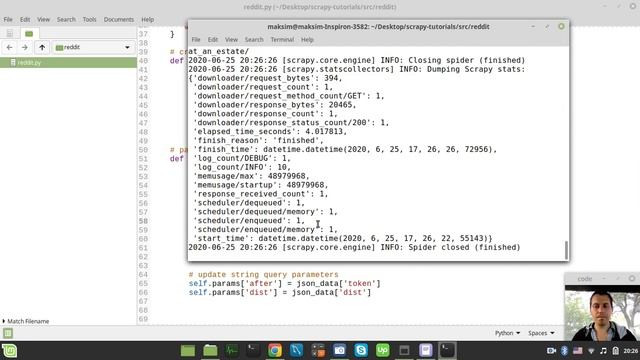Screen dimensions: 640x360
Task: Open the terminal window Help menu
Action: point(307,40)
